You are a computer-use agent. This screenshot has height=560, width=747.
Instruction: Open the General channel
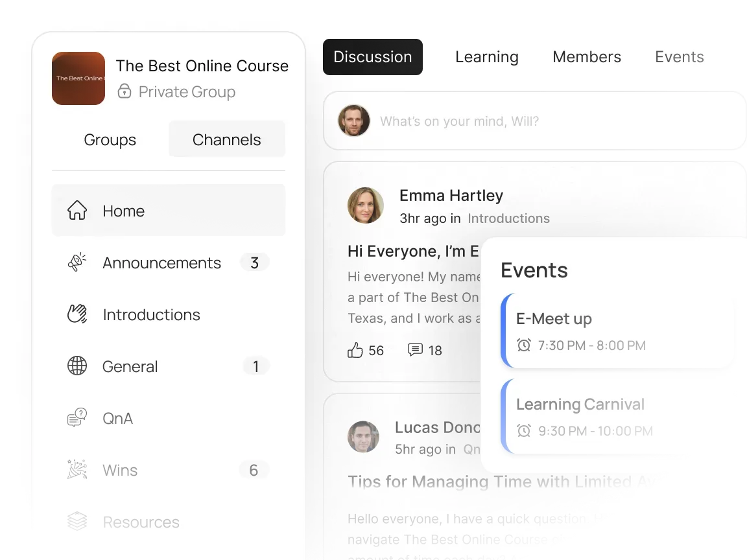(169, 366)
